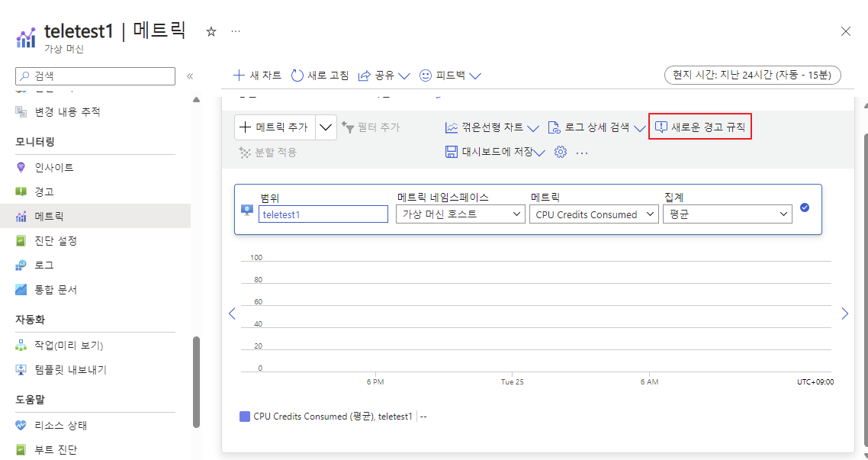
Task: Open the 집계 평균 dropdown
Action: tap(728, 214)
